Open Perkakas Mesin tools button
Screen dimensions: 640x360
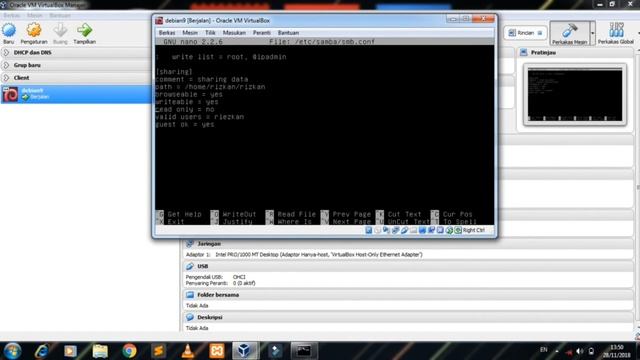tap(569, 33)
